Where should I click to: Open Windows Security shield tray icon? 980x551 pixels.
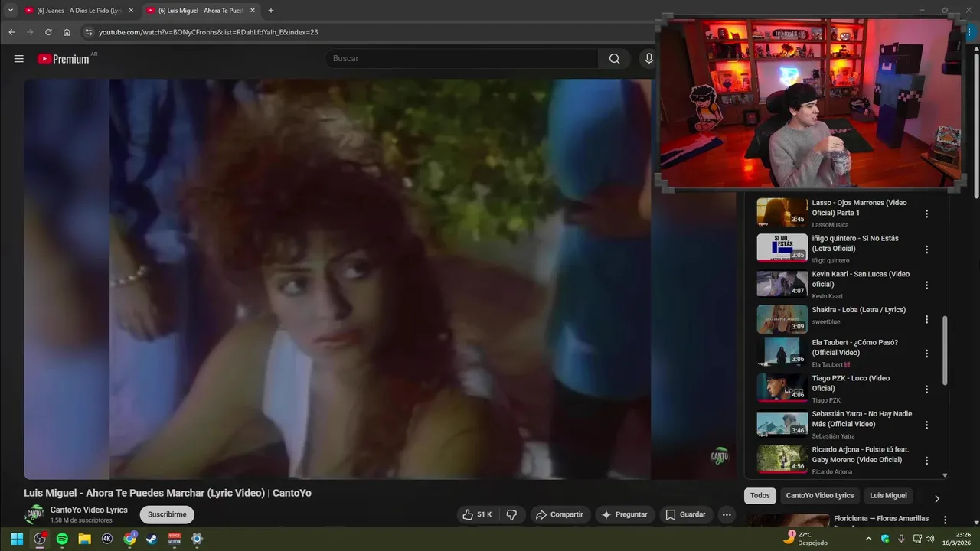886,539
